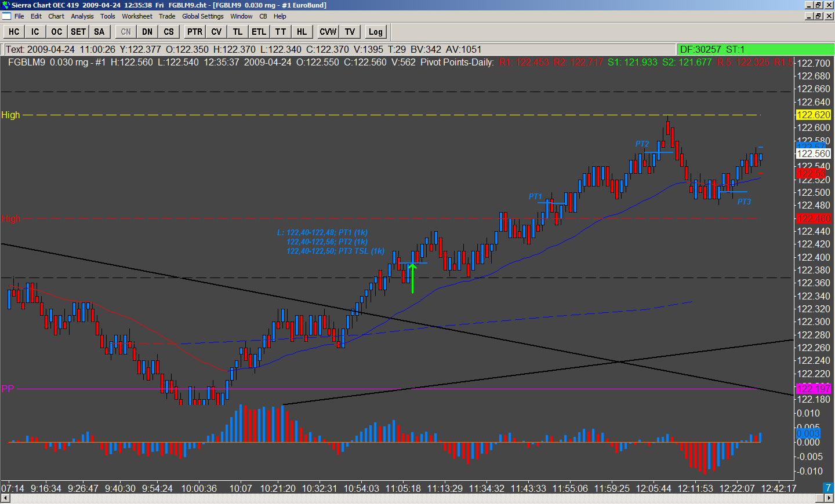Click the white 122.560 last price label
The width and height of the screenshot is (835, 504).
814,154
